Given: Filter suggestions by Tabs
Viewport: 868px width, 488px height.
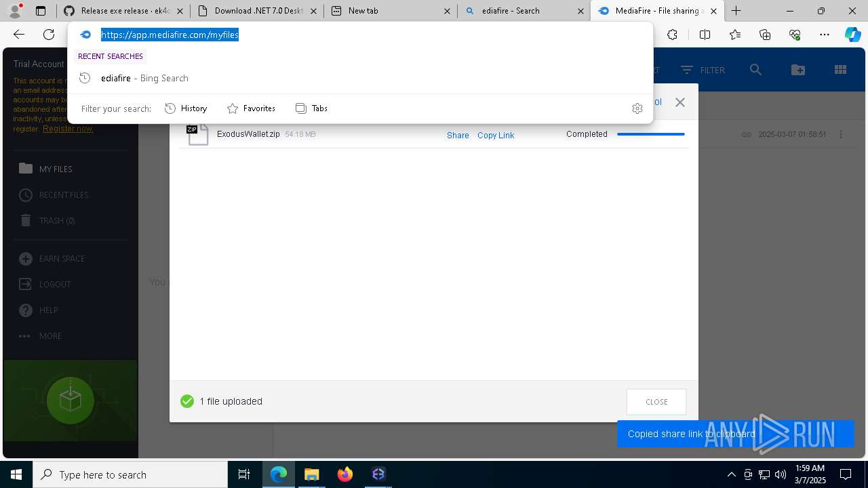Looking at the screenshot, I should [311, 108].
